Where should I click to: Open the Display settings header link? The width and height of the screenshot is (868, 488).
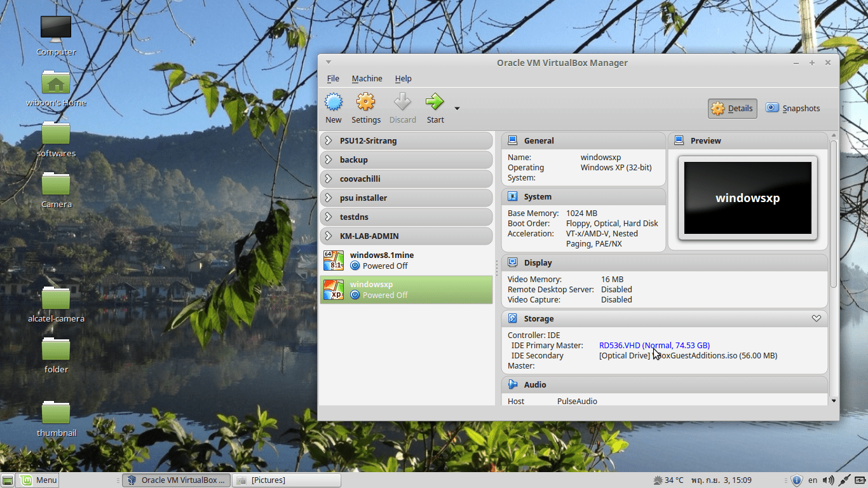pyautogui.click(x=538, y=262)
